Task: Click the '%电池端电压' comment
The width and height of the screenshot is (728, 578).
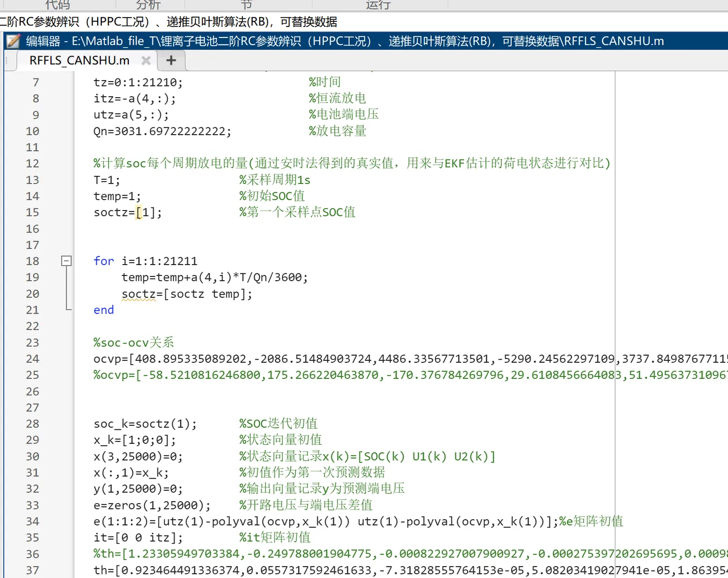Action: coord(344,114)
